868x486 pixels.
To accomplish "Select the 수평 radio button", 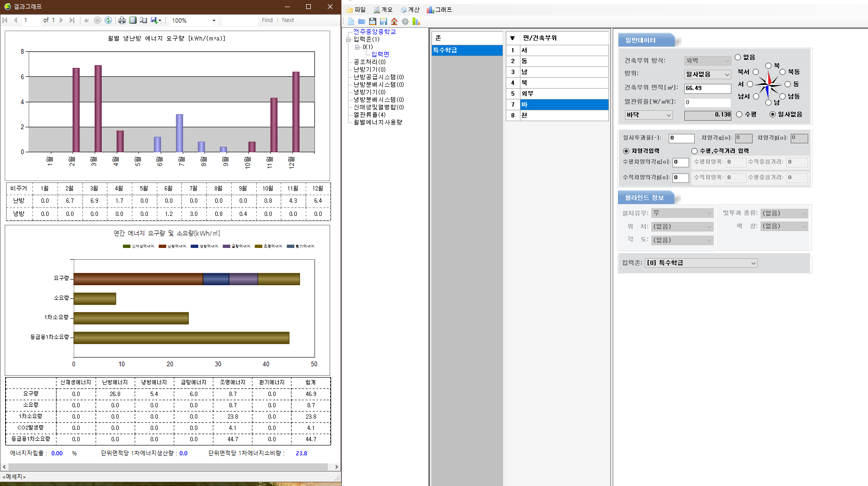I will coord(739,114).
